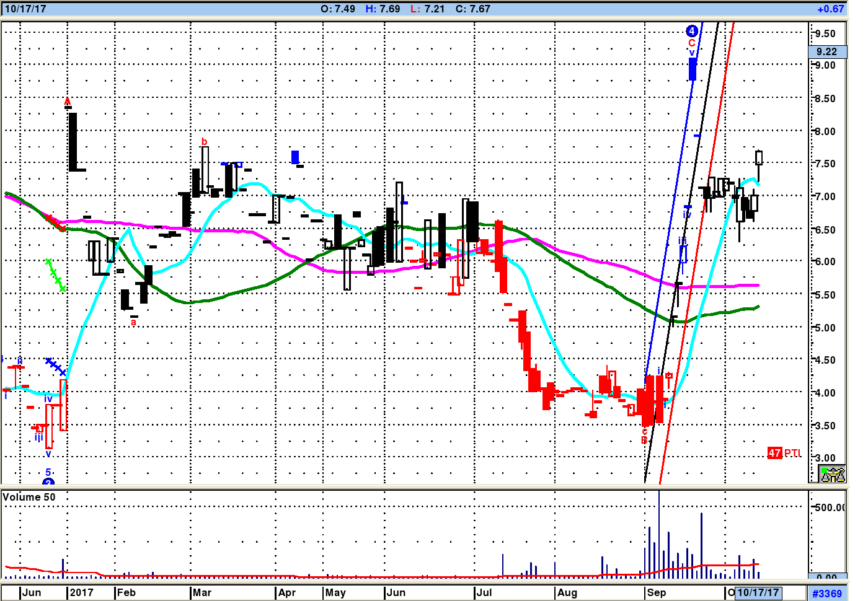Click the red wave B label near September
This screenshot has width=868, height=601.
coord(644,440)
